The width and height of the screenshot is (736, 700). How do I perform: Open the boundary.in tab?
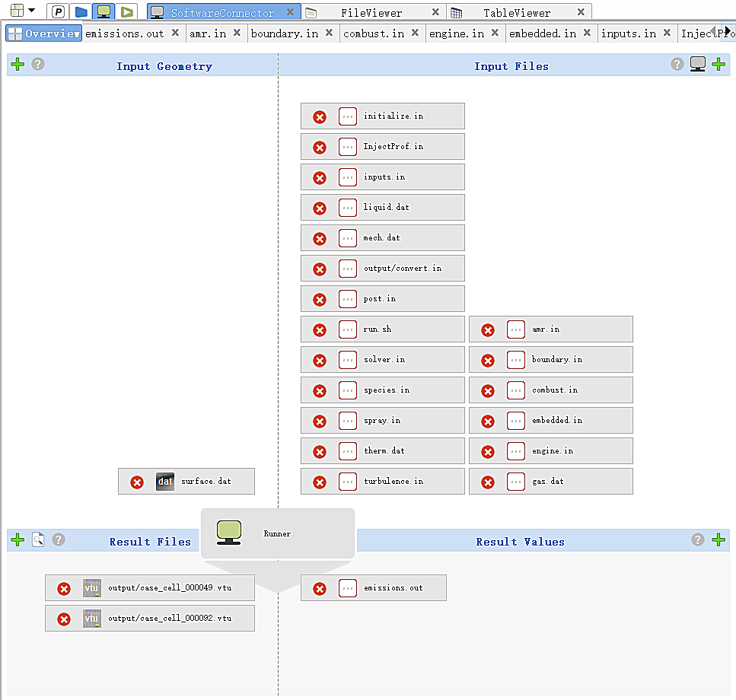(284, 33)
